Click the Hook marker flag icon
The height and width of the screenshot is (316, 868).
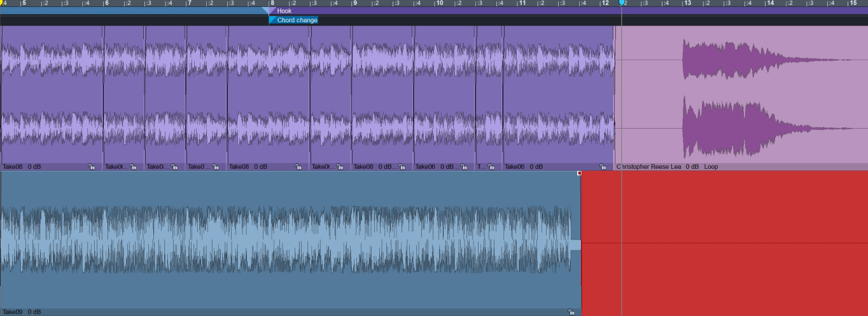coord(272,11)
